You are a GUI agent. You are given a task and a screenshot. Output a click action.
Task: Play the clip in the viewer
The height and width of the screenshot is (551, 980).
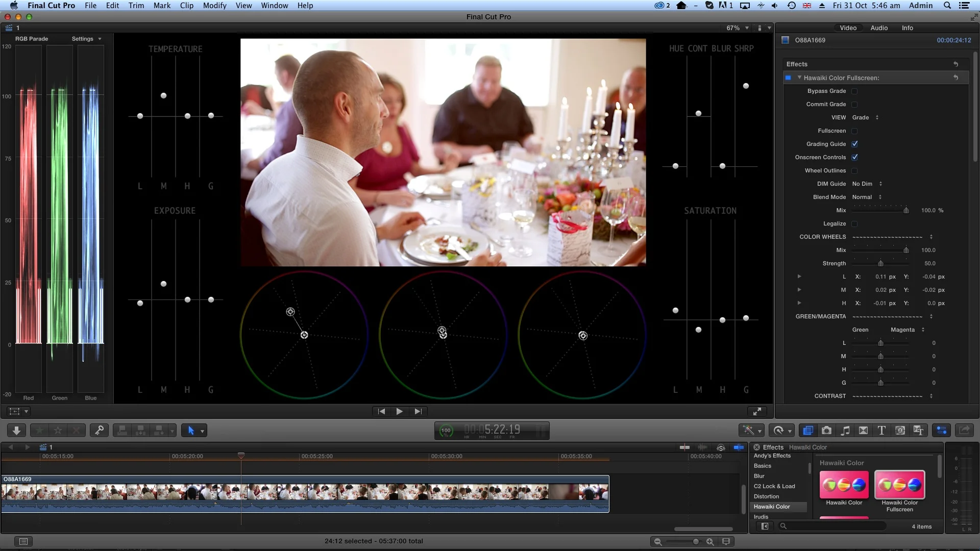(399, 411)
